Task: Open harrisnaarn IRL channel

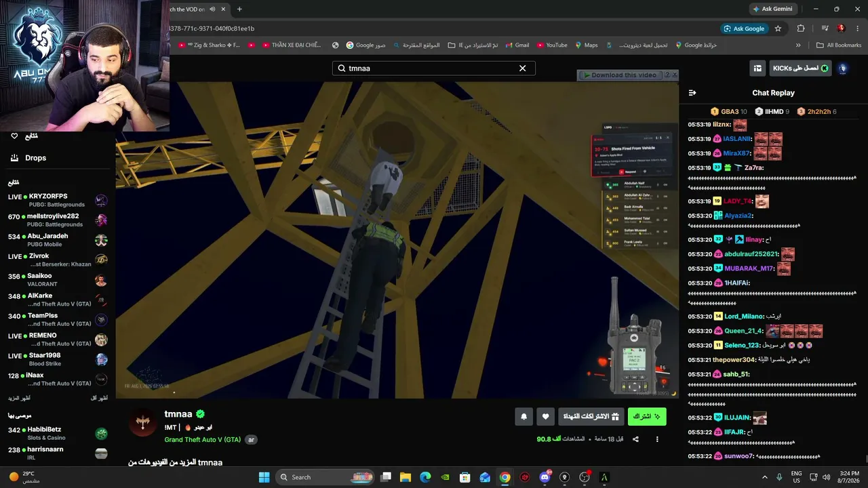Action: [58, 453]
